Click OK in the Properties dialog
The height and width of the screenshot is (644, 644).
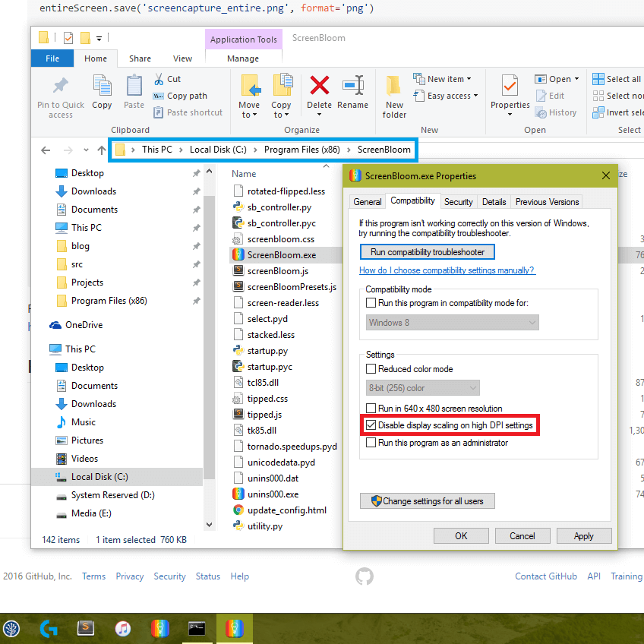[461, 536]
